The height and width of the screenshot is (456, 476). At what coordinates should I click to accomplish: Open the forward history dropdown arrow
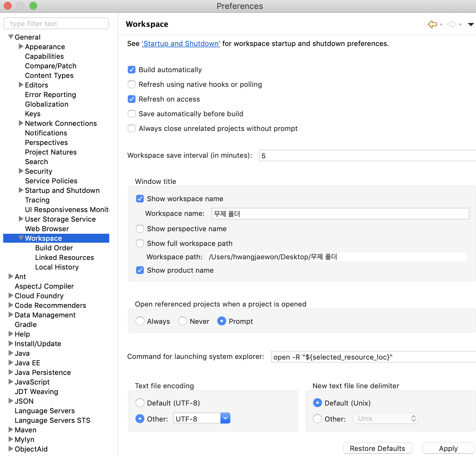460,25
